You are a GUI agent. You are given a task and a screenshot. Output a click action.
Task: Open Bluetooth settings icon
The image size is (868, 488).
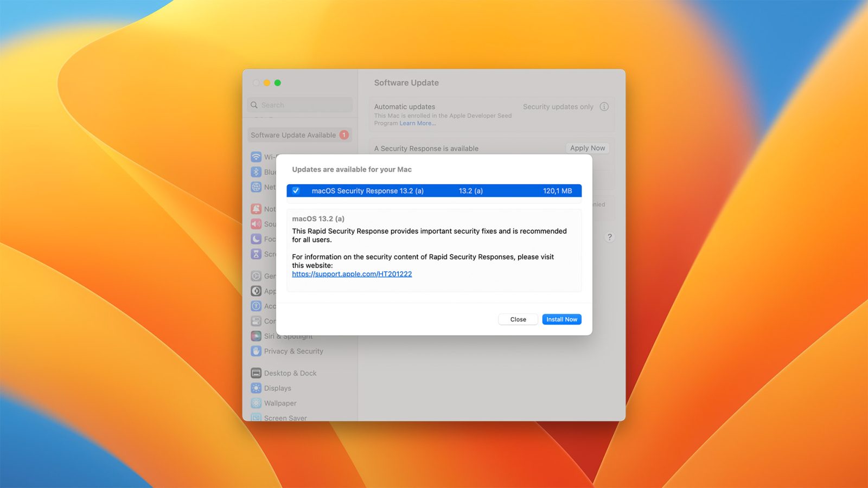click(x=256, y=172)
